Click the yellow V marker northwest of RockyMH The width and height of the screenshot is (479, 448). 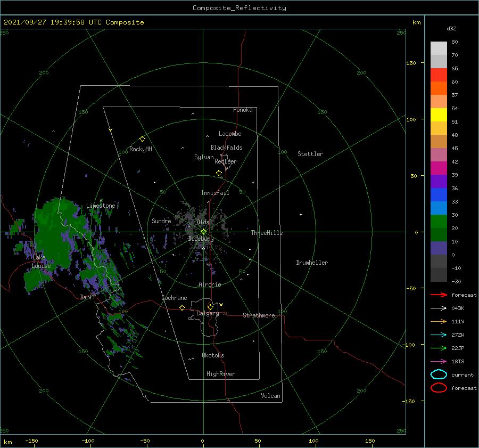click(x=111, y=130)
